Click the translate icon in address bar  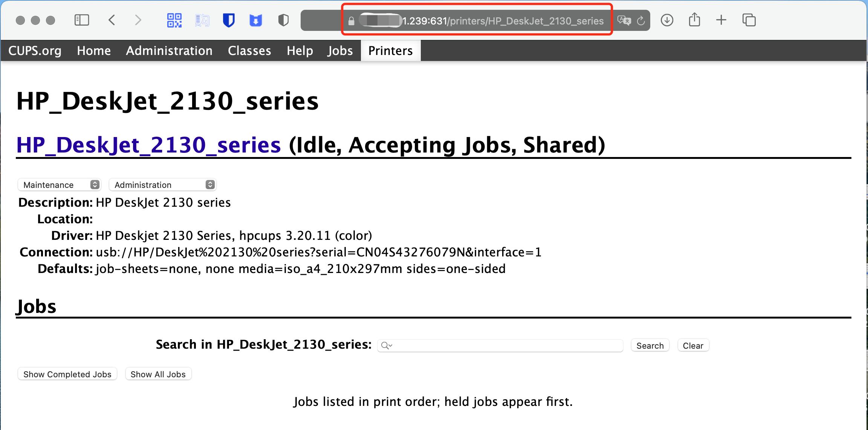[x=624, y=21]
